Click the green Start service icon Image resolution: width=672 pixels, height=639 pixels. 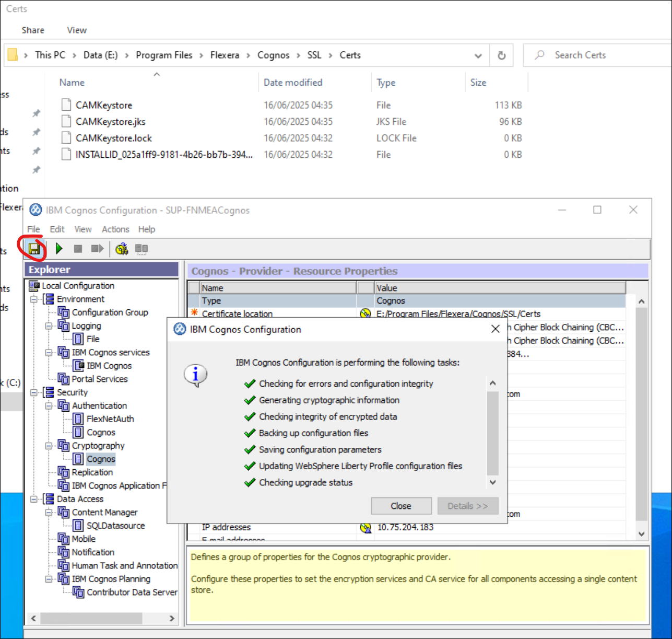(59, 249)
